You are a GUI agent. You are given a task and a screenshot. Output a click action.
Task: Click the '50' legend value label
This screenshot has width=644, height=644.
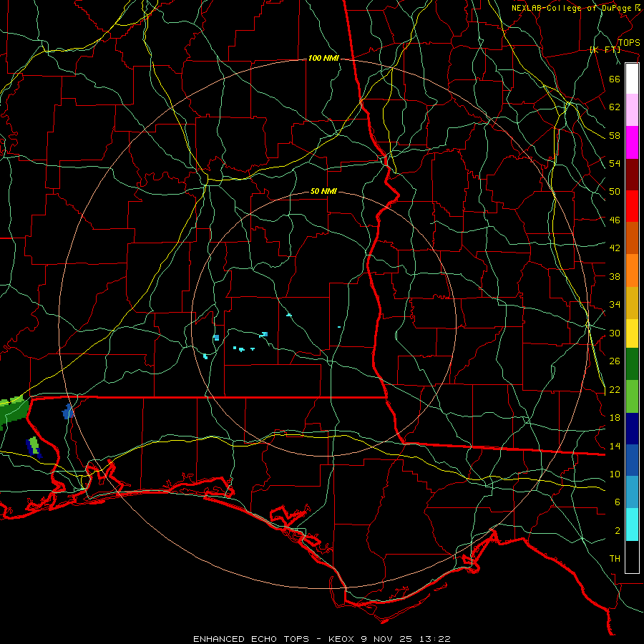click(x=615, y=192)
